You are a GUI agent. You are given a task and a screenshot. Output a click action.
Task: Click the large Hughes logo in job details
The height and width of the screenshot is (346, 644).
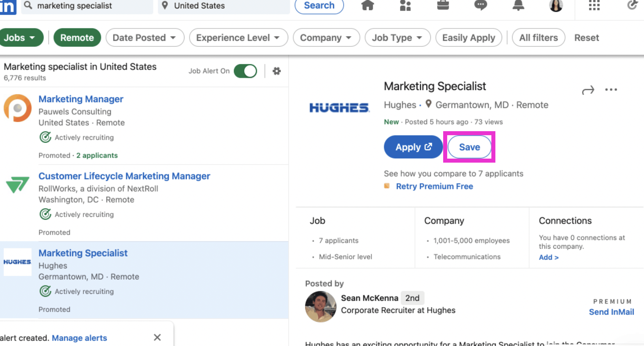(339, 107)
